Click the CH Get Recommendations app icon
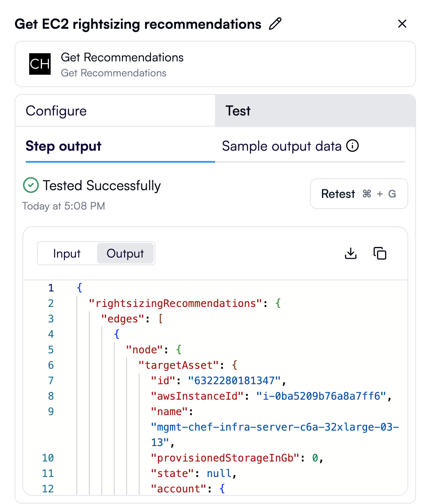The image size is (425, 504). coord(39,64)
